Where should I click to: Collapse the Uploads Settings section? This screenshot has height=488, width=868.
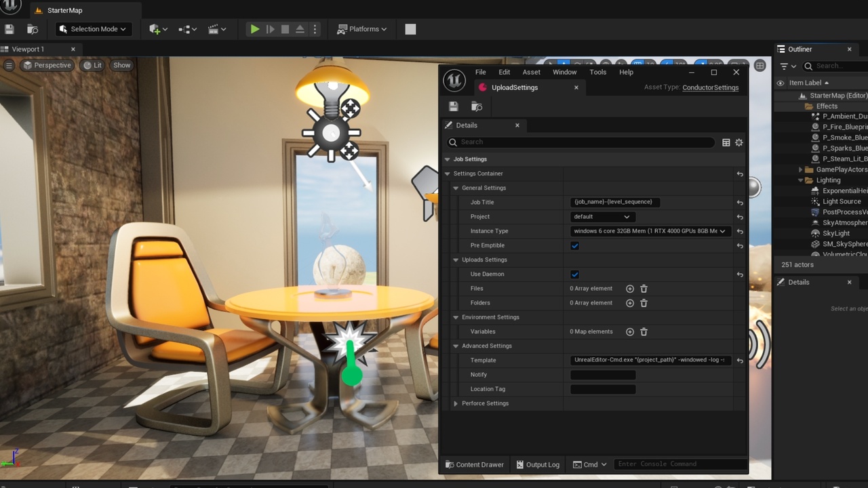[x=456, y=260]
